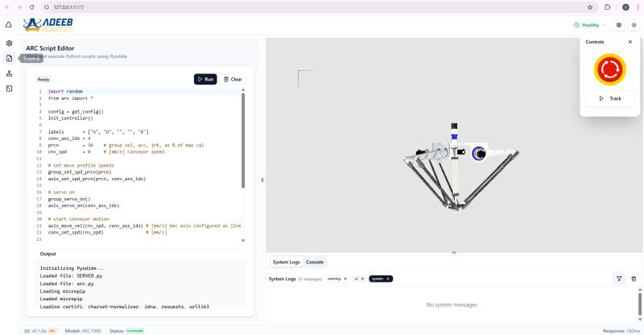Image resolution: width=644 pixels, height=335 pixels.
Task: Click the 'Initializing Pyodide...' output line
Action: pos(72,268)
